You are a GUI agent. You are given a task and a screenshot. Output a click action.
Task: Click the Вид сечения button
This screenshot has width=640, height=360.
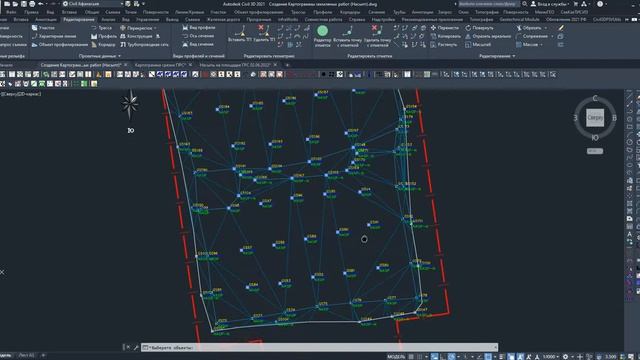pyautogui.click(x=198, y=44)
